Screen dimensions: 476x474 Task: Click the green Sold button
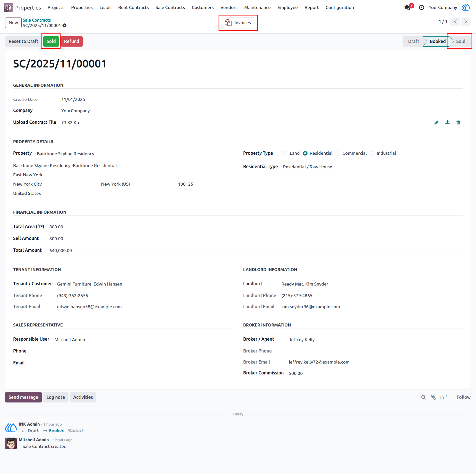[51, 41]
